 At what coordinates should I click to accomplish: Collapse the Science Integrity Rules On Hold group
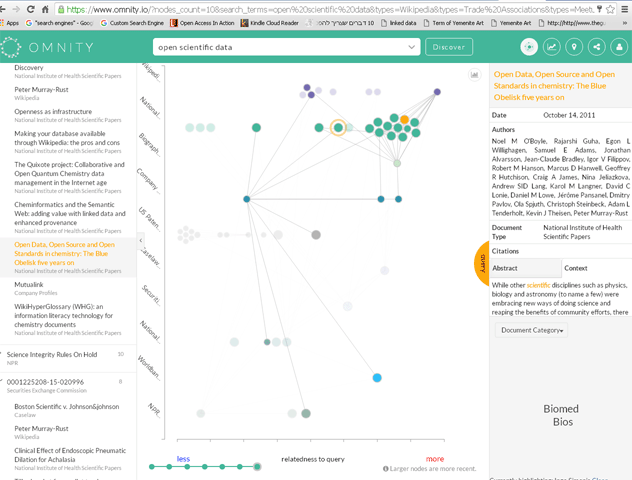[4, 354]
